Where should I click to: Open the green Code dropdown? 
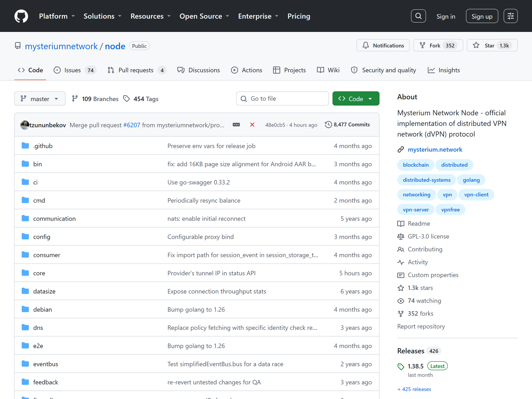click(x=356, y=98)
